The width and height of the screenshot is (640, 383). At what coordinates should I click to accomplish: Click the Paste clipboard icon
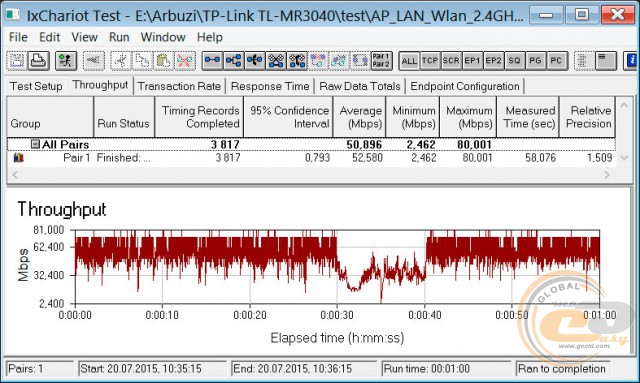pyautogui.click(x=163, y=61)
